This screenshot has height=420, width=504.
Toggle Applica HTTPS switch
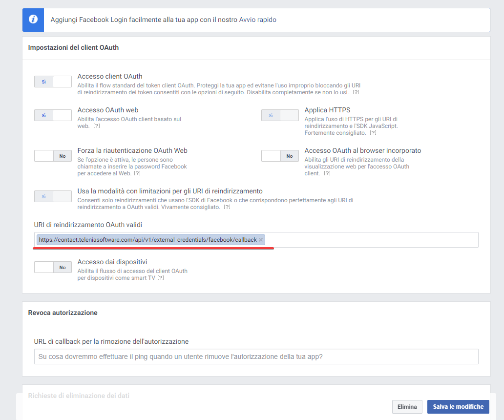click(280, 115)
